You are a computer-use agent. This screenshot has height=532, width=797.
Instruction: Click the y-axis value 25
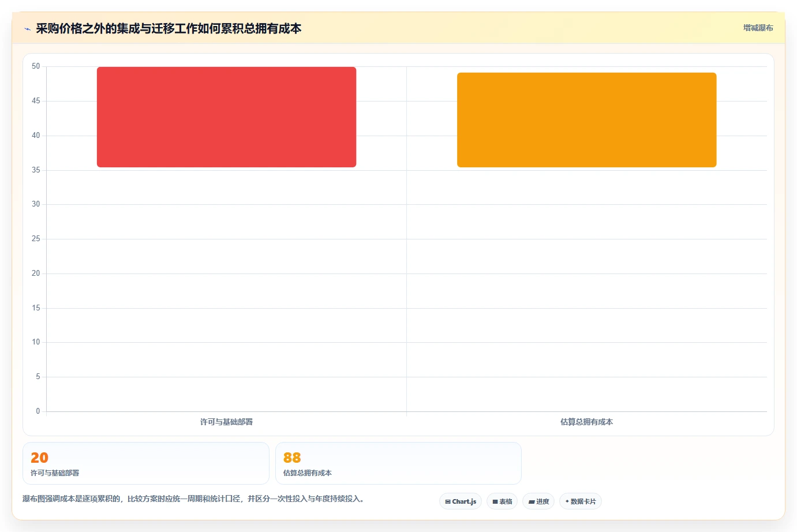pos(36,239)
